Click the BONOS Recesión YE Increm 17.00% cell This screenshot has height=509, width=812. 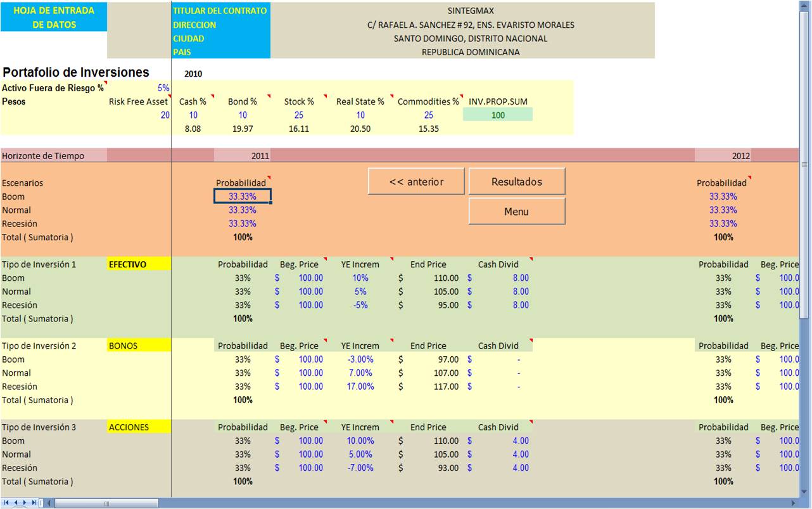[360, 387]
